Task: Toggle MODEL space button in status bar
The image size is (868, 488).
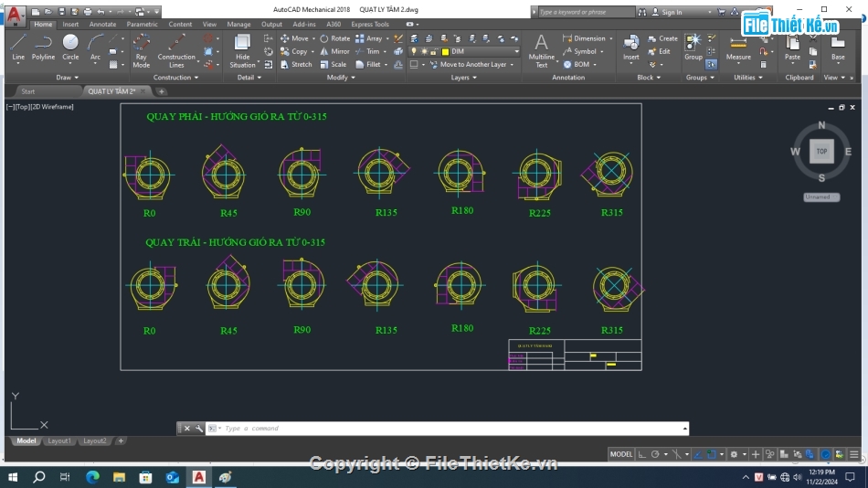Action: click(620, 454)
